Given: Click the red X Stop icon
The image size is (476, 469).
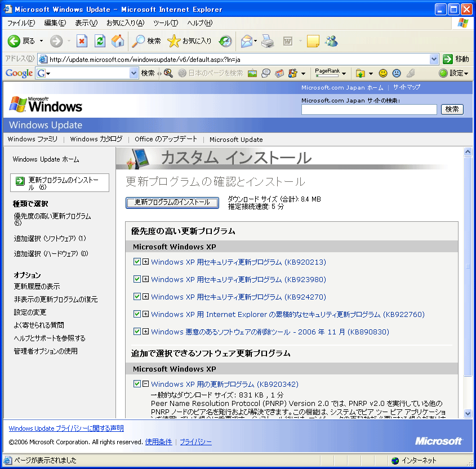Looking at the screenshot, I should point(82,41).
